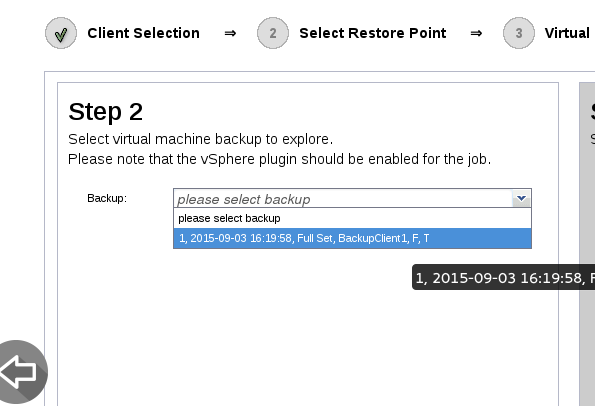Click 'Select virtual machine backup to explore.' text
Image resolution: width=595 pixels, height=406 pixels.
(x=200, y=139)
